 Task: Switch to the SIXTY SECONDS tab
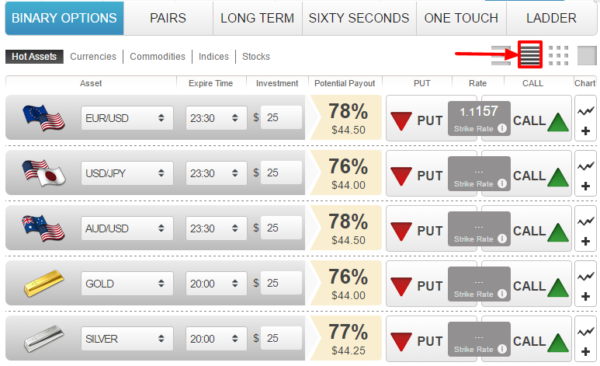point(359,18)
